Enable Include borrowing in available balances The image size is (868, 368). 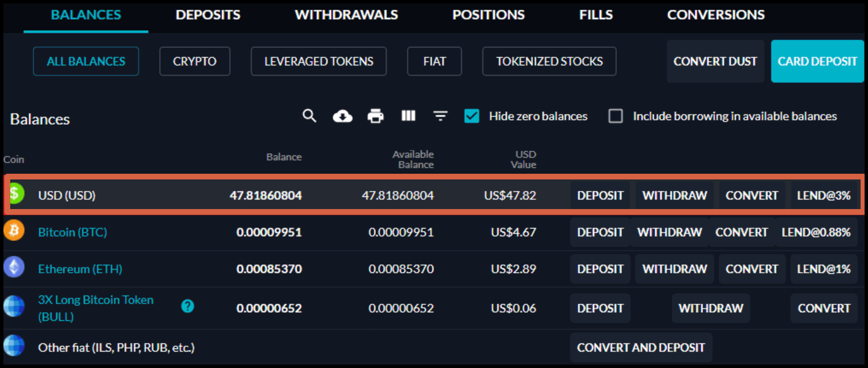[x=616, y=116]
